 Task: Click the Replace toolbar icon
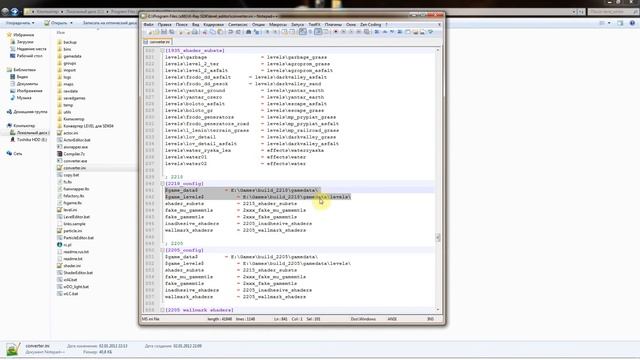256,32
